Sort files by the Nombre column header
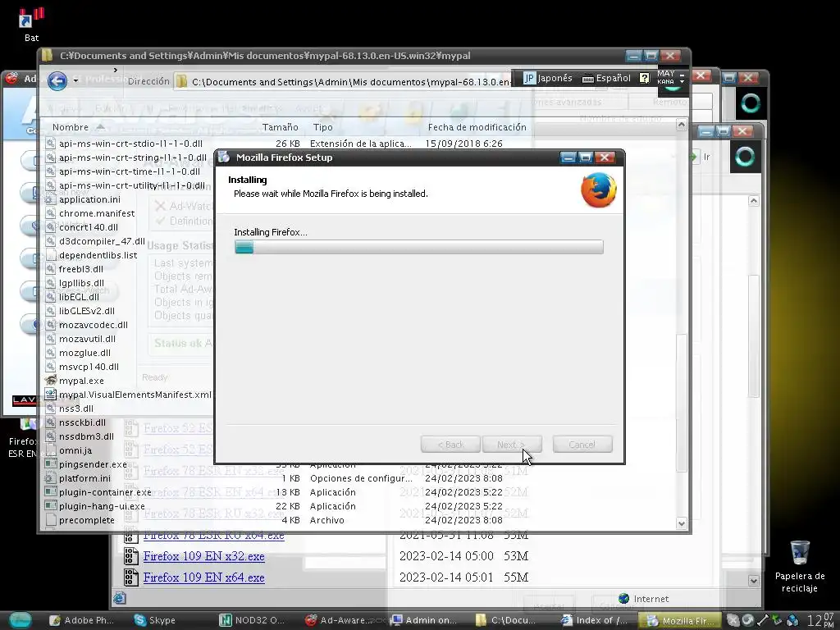The width and height of the screenshot is (840, 630). [71, 127]
